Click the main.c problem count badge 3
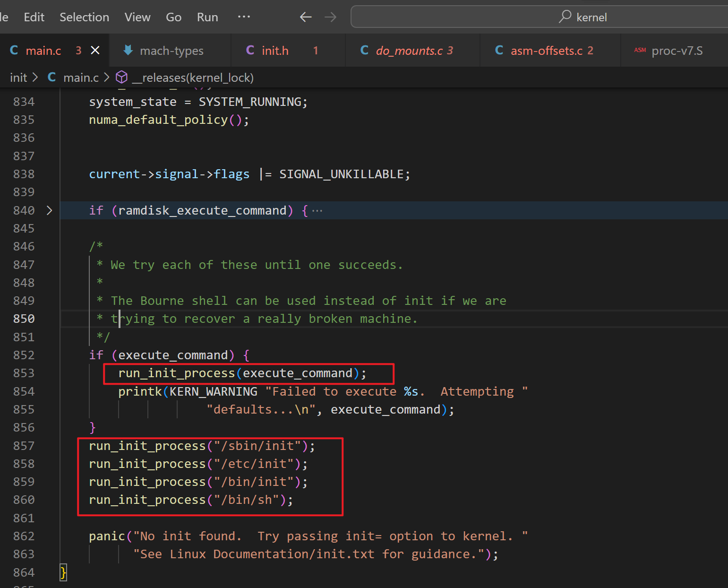 click(x=78, y=50)
